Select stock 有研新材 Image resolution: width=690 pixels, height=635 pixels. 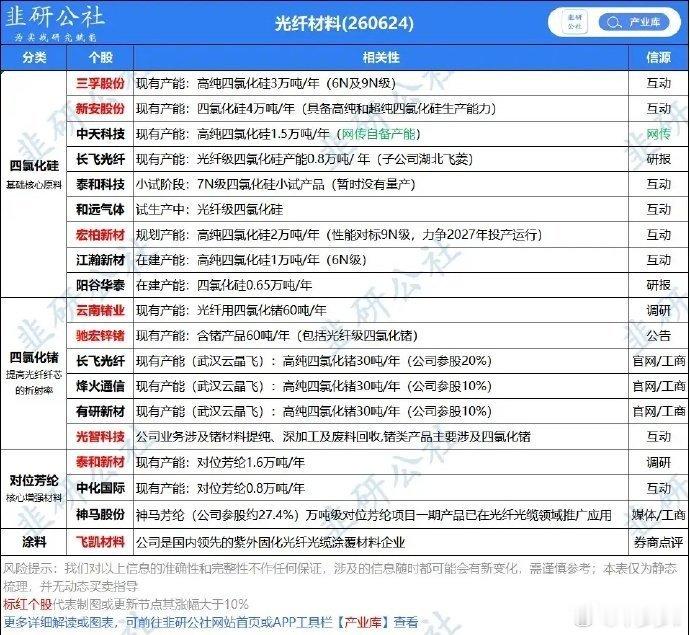(100, 411)
